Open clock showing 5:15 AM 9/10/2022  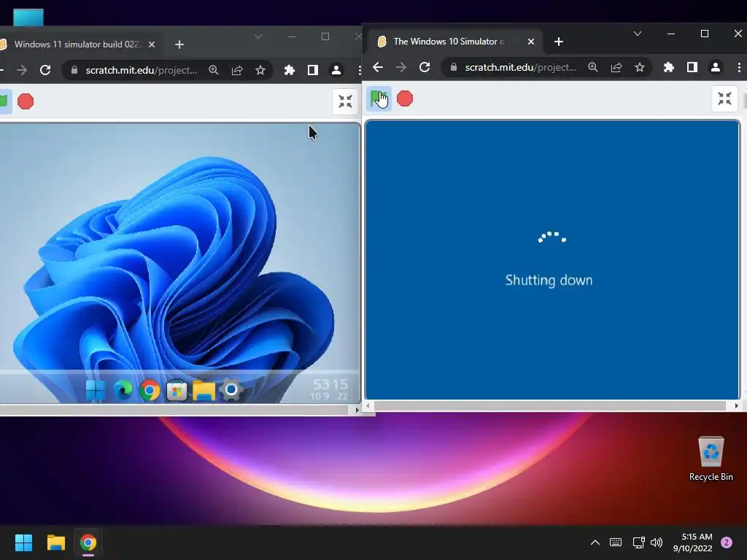(x=693, y=542)
